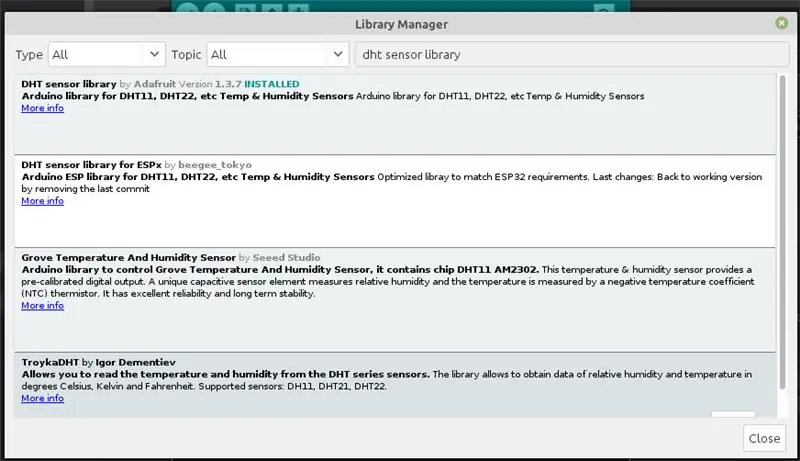
Task: Click the library list vertical scrollbar
Action: [782, 232]
